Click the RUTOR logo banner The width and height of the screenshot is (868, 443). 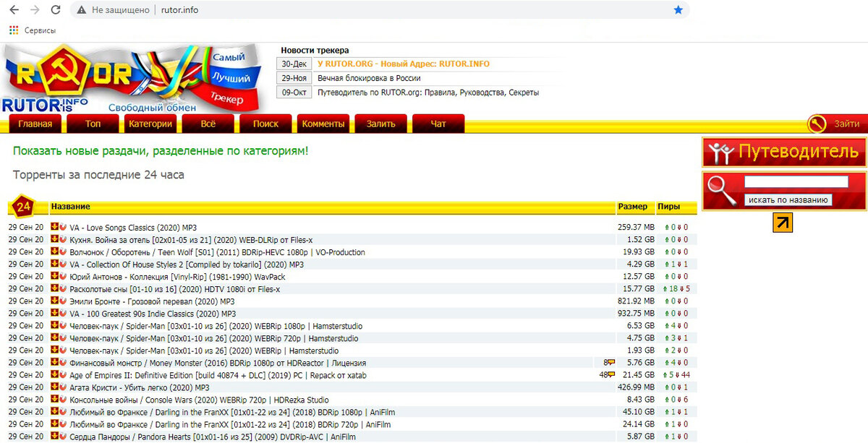click(132, 78)
